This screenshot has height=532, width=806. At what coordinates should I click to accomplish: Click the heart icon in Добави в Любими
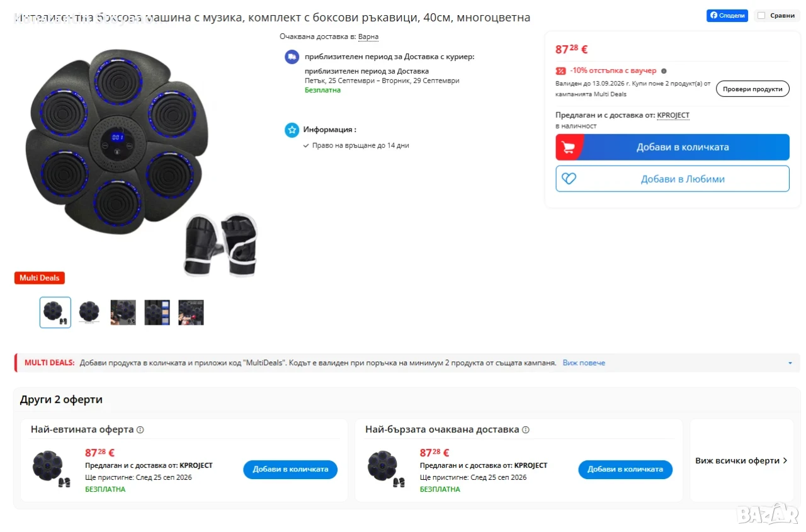[569, 179]
